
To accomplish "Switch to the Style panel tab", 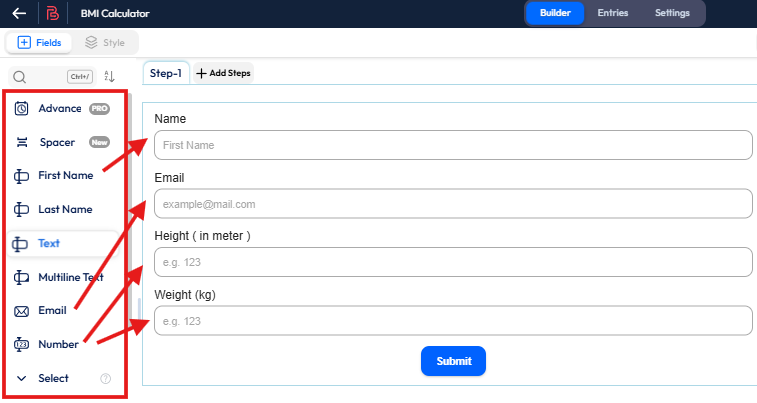I will click(105, 43).
